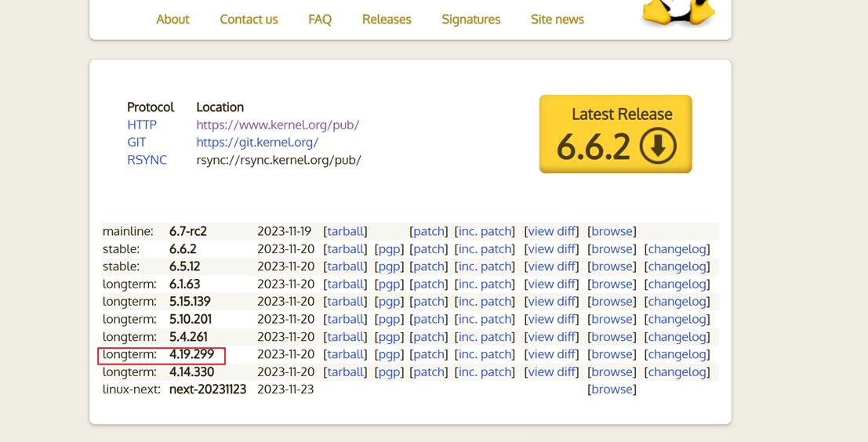Open the Site news link
The height and width of the screenshot is (442, 868).
[557, 20]
